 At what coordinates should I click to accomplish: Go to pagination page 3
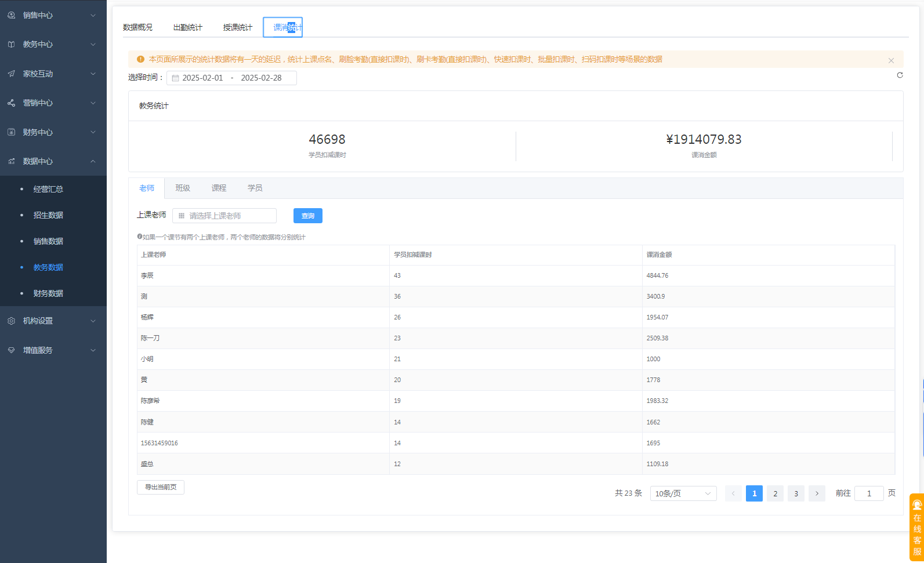pyautogui.click(x=796, y=493)
